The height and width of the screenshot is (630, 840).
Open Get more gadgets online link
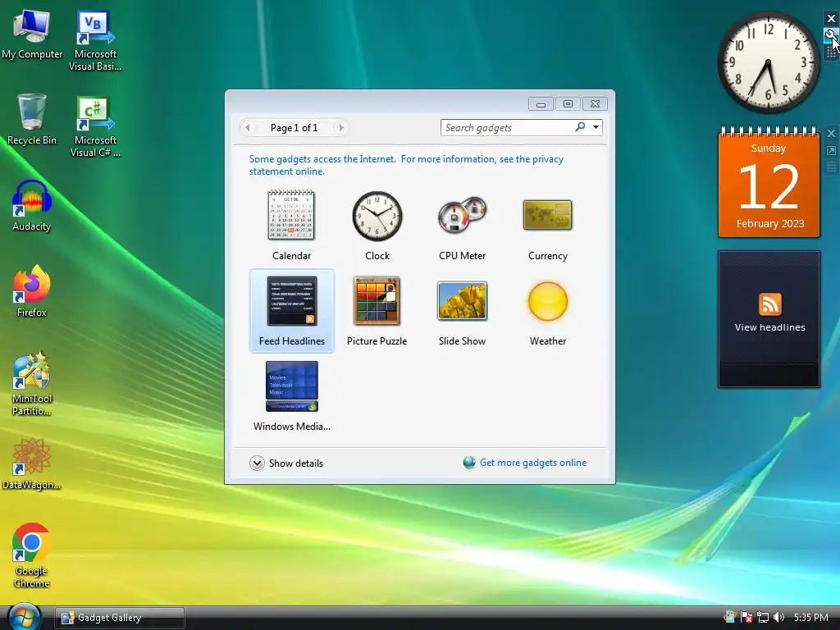[533, 463]
